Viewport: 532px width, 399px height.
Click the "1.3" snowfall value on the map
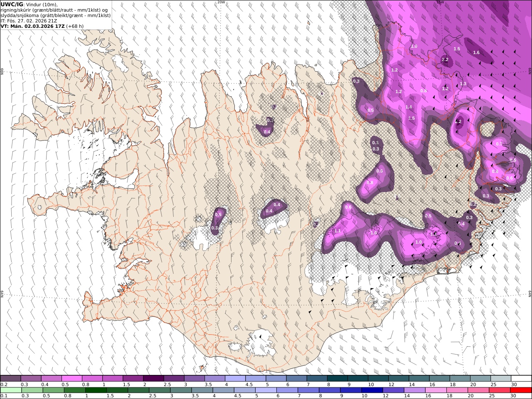[x=463, y=84]
